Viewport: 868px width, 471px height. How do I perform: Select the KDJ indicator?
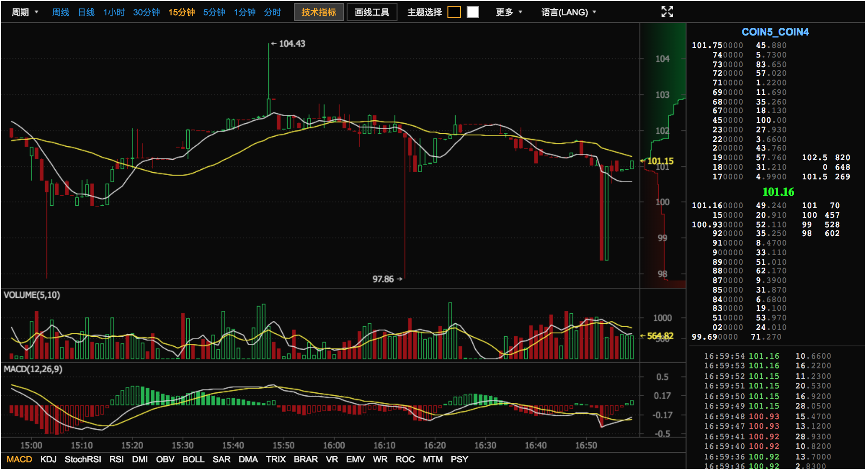pyautogui.click(x=48, y=459)
